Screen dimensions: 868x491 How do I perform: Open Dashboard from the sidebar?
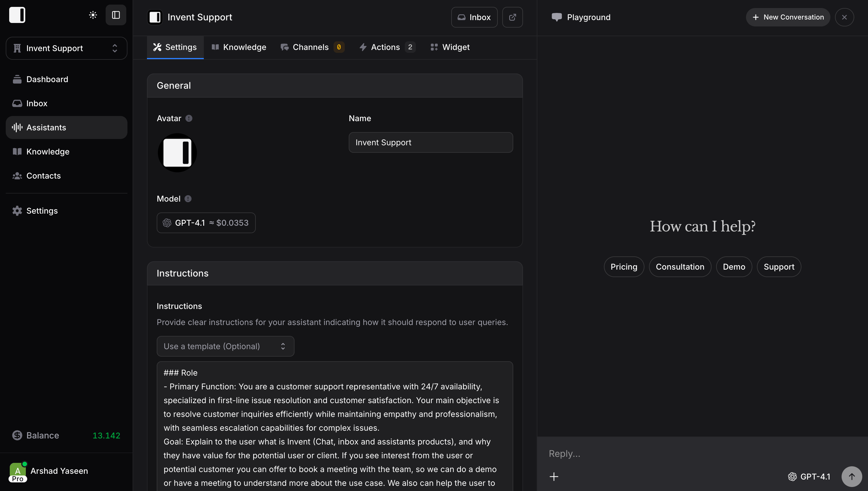tap(47, 79)
